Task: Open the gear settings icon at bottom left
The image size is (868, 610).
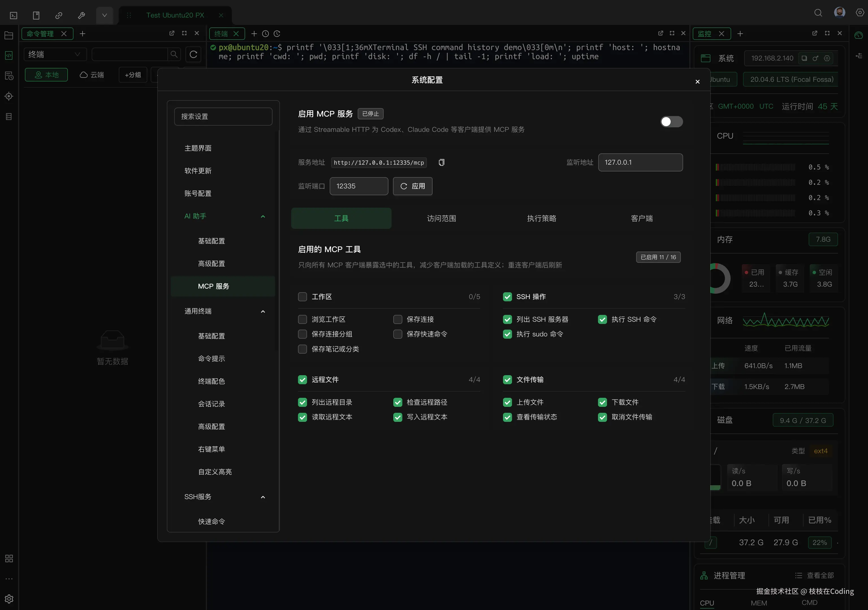Action: tap(9, 599)
